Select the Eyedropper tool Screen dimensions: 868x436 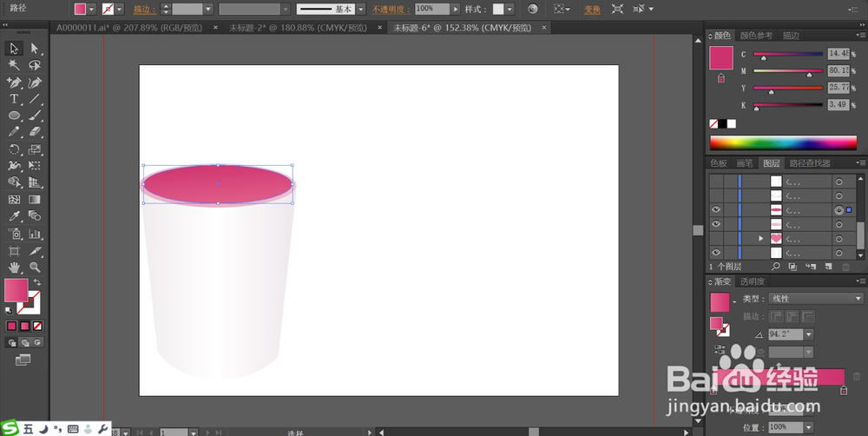coord(15,216)
